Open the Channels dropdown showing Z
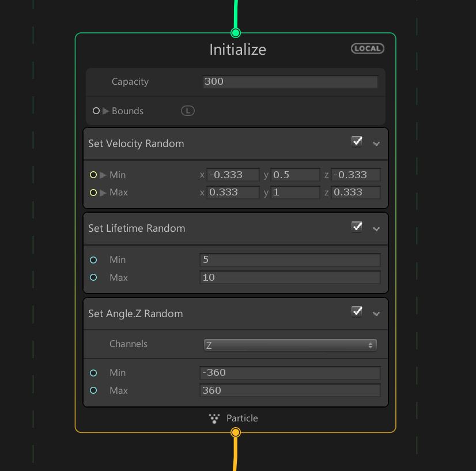This screenshot has height=471, width=476. pos(290,345)
